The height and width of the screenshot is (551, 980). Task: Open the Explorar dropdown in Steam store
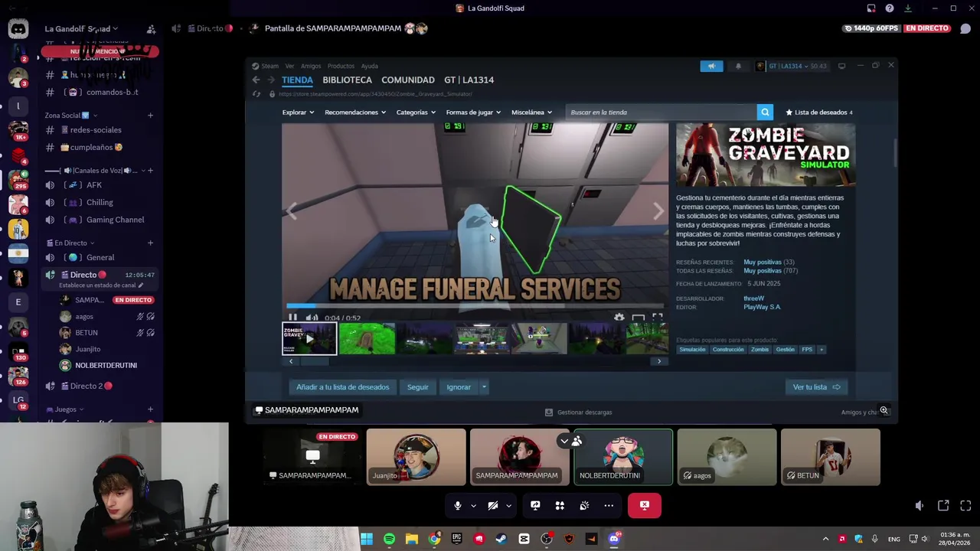[298, 112]
